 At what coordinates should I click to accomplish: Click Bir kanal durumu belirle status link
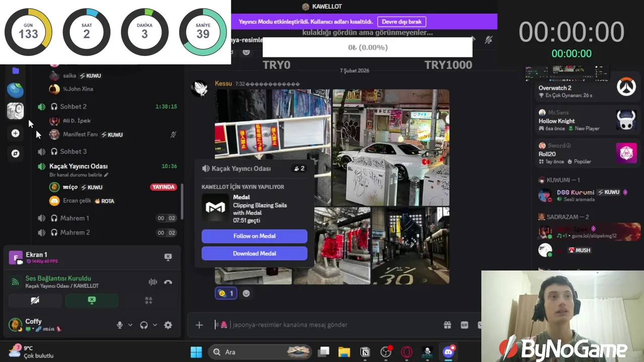coord(78,175)
